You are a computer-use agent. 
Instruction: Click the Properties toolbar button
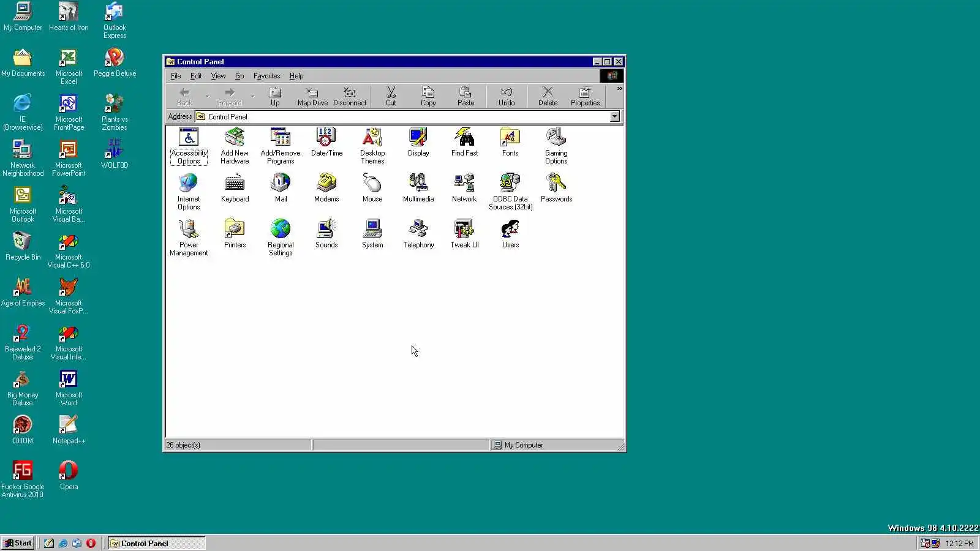pos(585,96)
